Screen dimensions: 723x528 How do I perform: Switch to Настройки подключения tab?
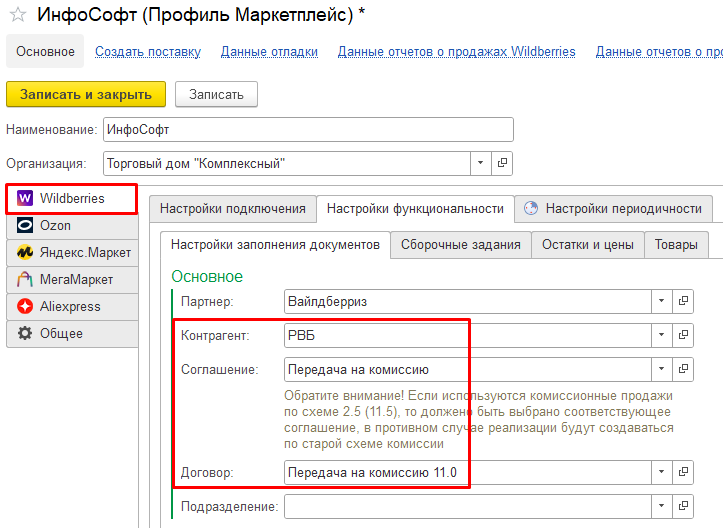pyautogui.click(x=233, y=209)
